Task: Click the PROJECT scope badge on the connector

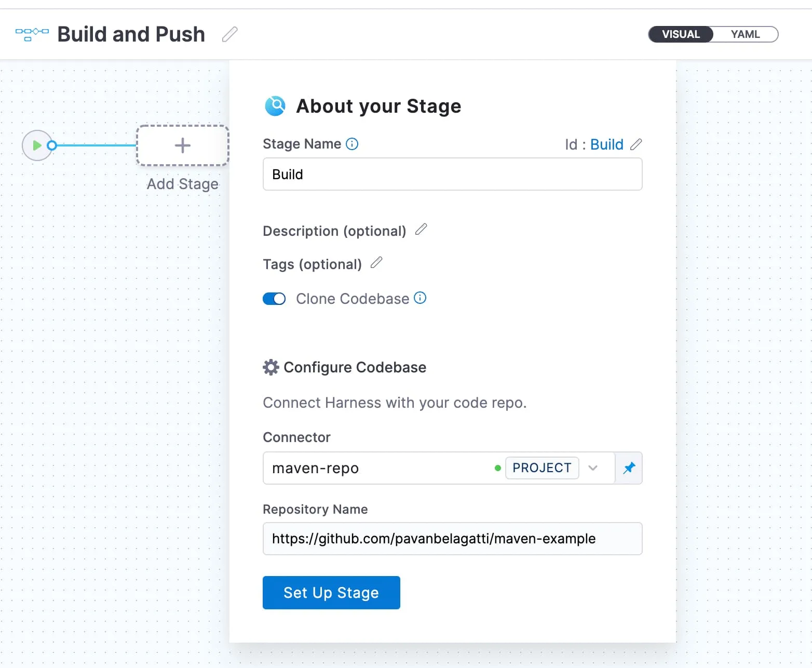Action: [x=542, y=468]
